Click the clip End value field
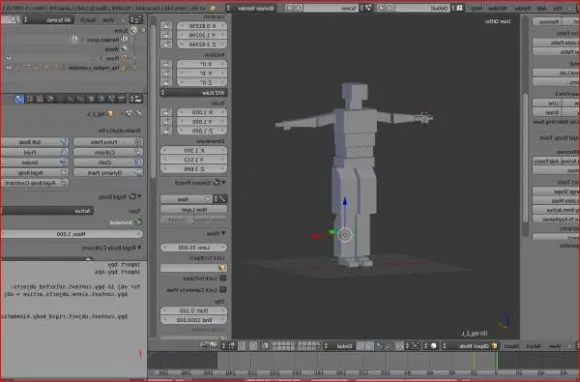580x382 pixels. tap(193, 320)
